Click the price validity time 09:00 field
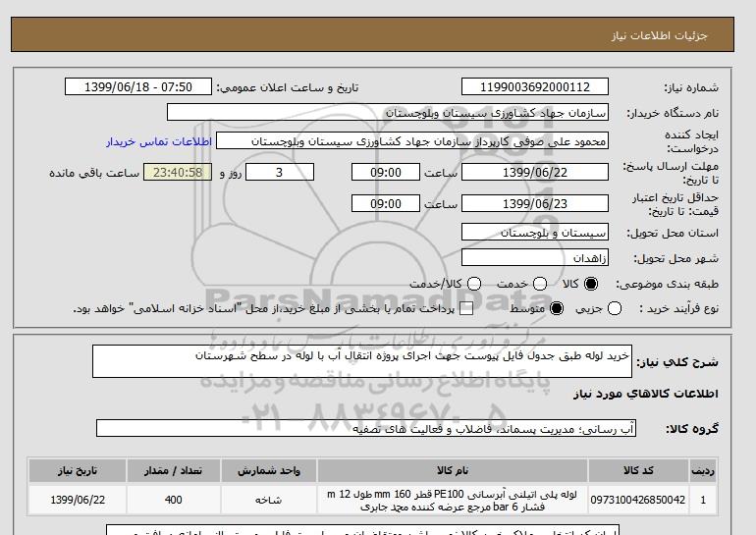 pos(386,203)
